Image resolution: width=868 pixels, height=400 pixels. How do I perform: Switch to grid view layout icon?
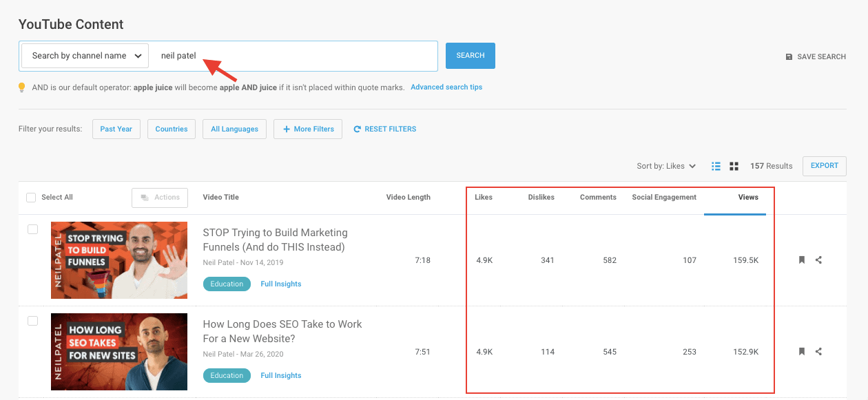(x=734, y=166)
